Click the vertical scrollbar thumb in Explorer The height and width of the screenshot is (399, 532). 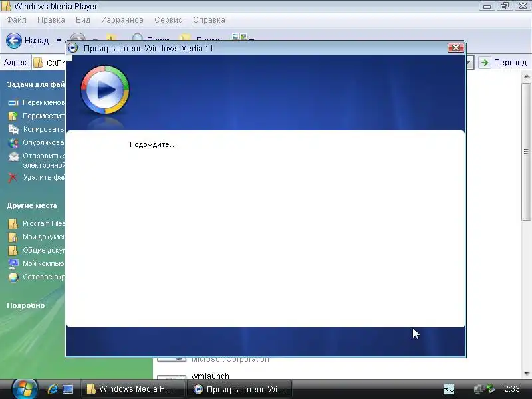527,152
